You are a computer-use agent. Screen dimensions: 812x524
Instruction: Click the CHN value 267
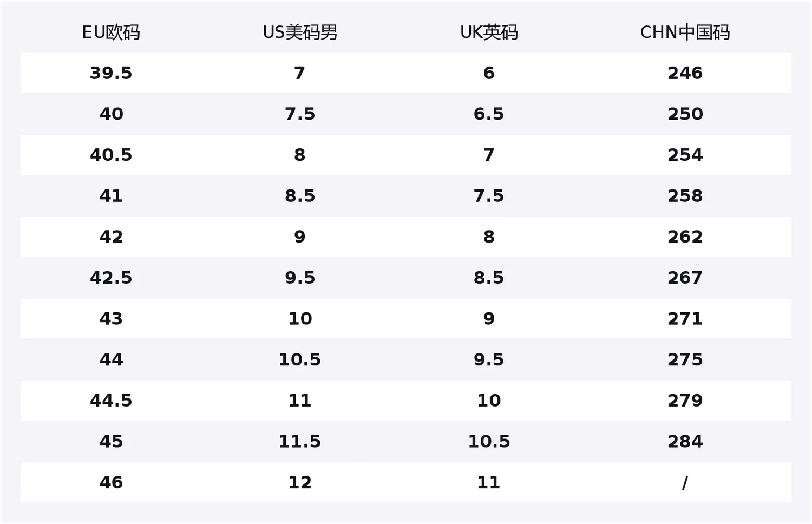[685, 278]
